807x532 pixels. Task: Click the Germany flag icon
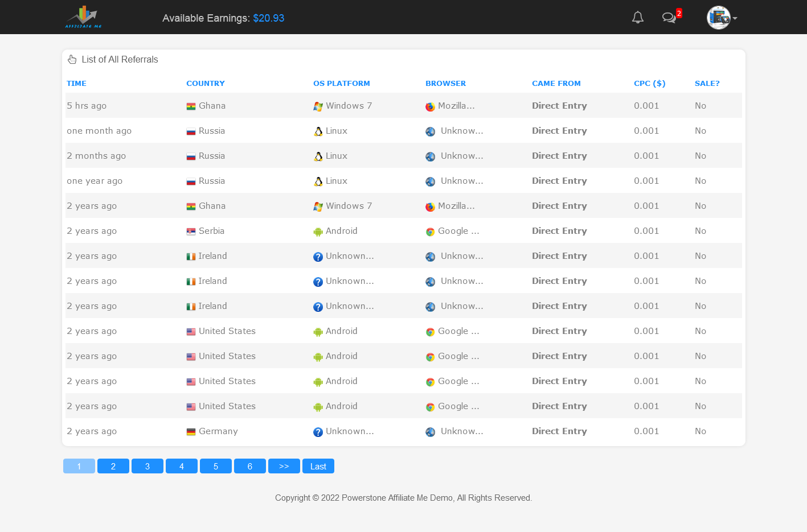191,432
